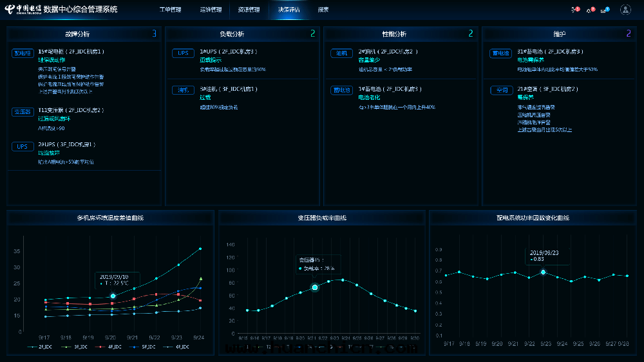Select the 资源管理 navigation tab
Viewport: 644px width, 362px height.
tap(249, 10)
